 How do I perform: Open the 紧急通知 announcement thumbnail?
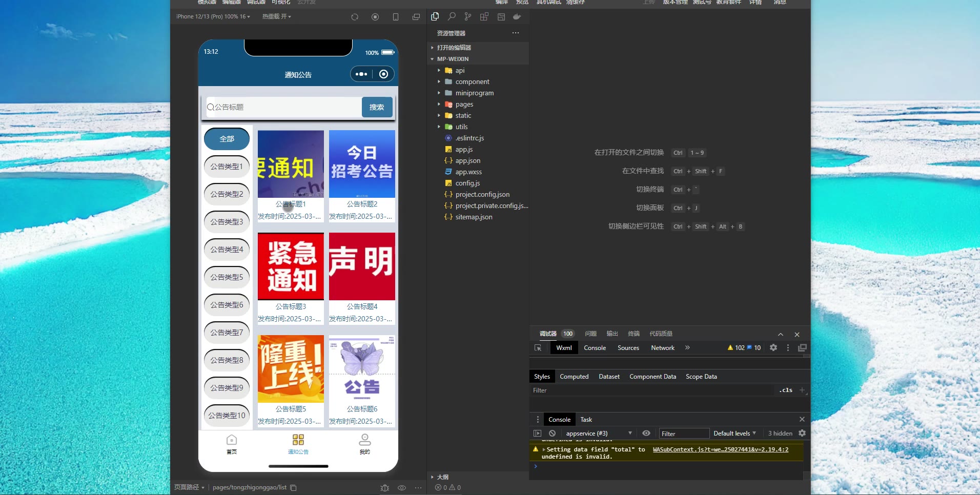pos(291,266)
